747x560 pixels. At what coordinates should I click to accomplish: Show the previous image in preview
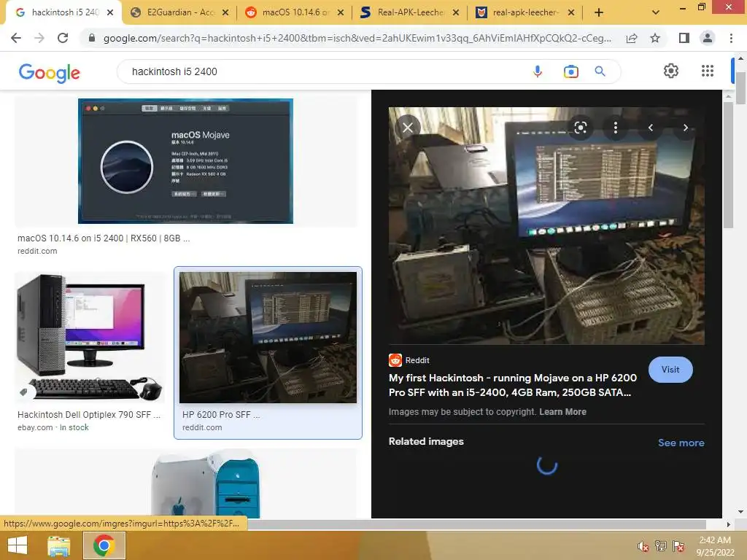pos(650,128)
